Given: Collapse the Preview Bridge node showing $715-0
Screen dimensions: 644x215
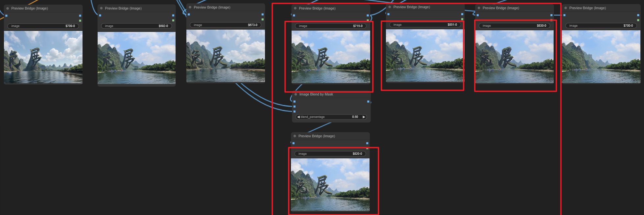Looking at the screenshot, I should pos(295,9).
